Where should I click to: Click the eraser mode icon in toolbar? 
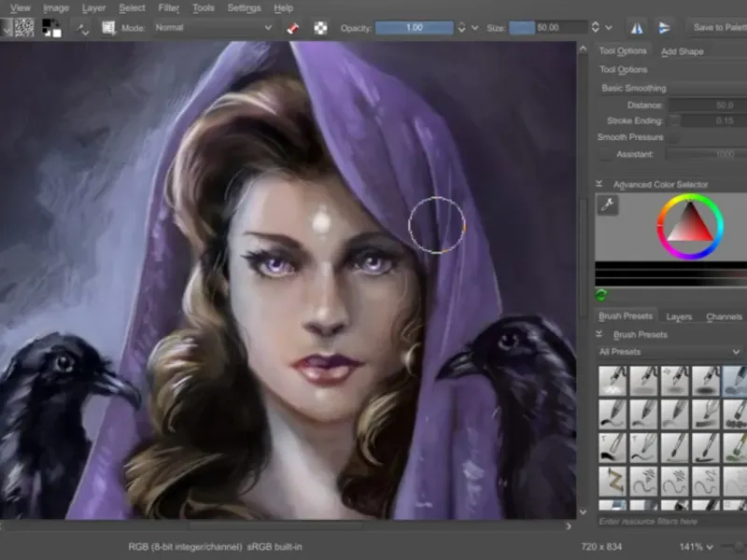click(x=294, y=28)
